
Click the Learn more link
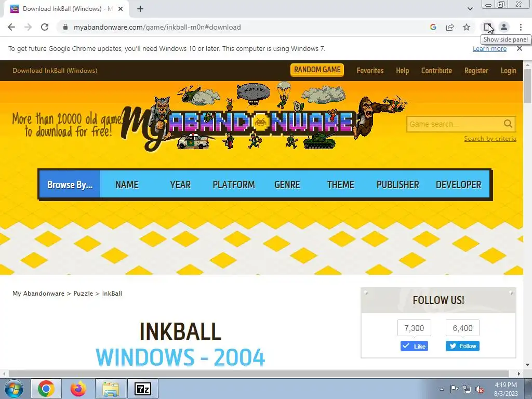click(x=489, y=48)
